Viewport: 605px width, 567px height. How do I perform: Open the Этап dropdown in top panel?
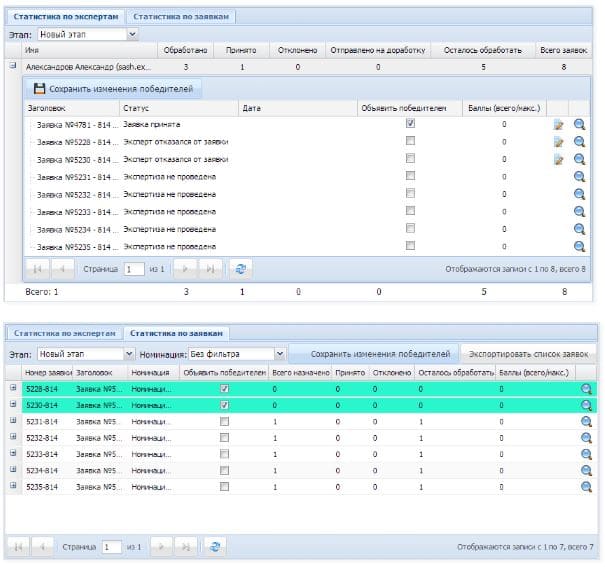tap(132, 34)
